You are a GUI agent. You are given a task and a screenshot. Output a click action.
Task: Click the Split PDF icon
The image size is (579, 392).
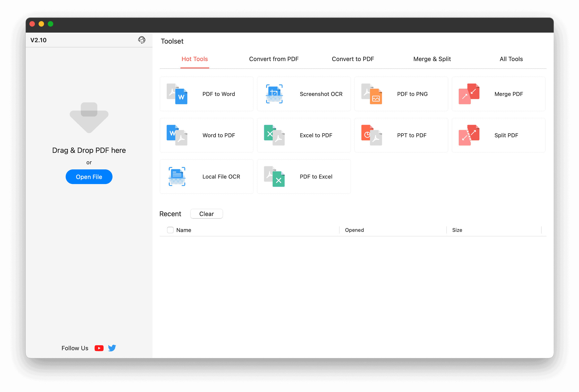click(x=469, y=135)
